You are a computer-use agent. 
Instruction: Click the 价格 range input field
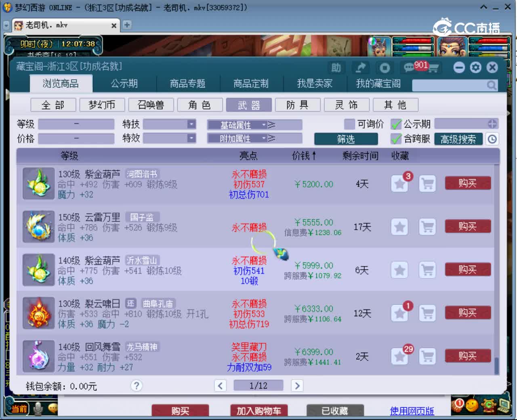pos(76,139)
